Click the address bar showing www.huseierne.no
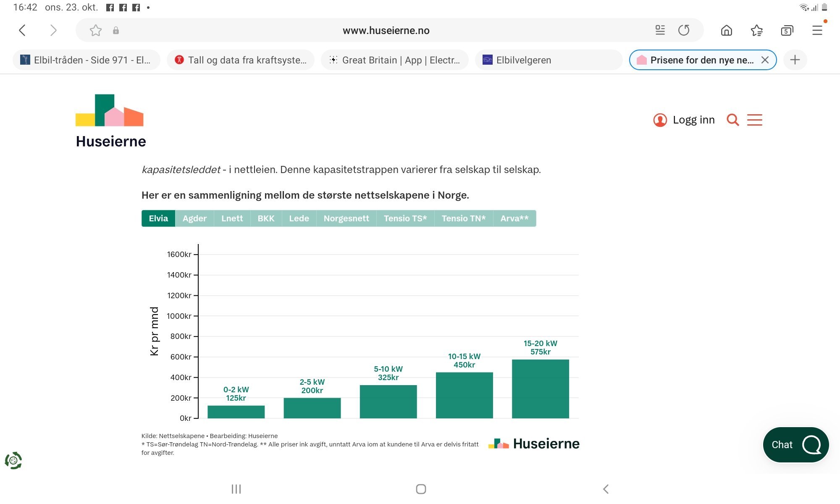This screenshot has height=504, width=840. tap(386, 30)
